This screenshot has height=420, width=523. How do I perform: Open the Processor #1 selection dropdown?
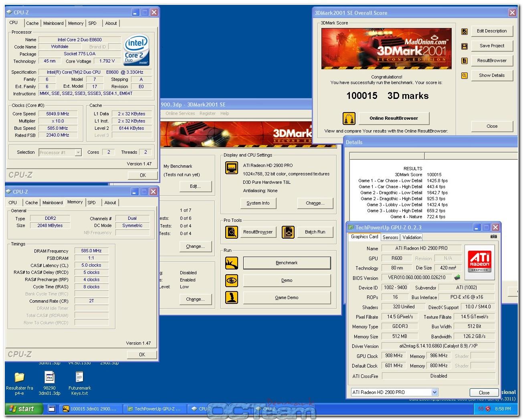78,153
